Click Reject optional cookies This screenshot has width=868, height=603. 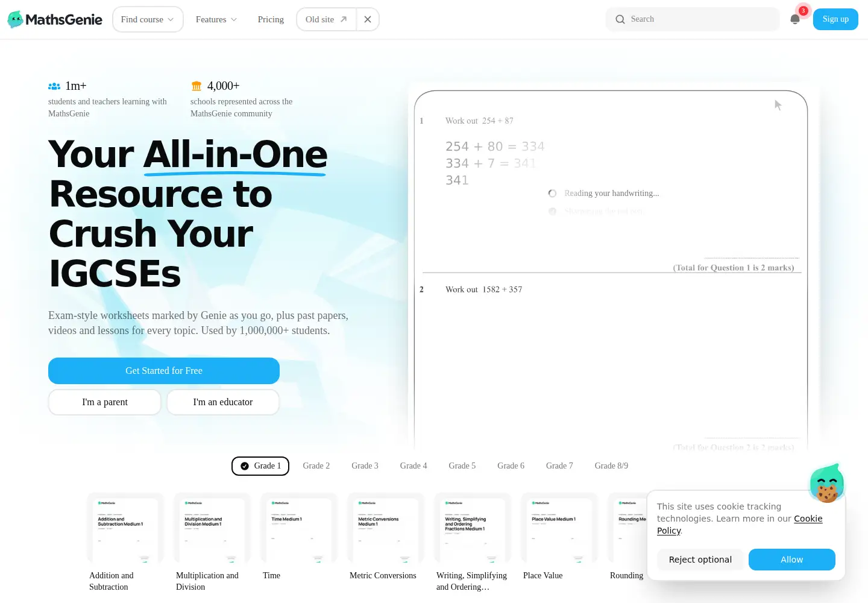(x=700, y=560)
